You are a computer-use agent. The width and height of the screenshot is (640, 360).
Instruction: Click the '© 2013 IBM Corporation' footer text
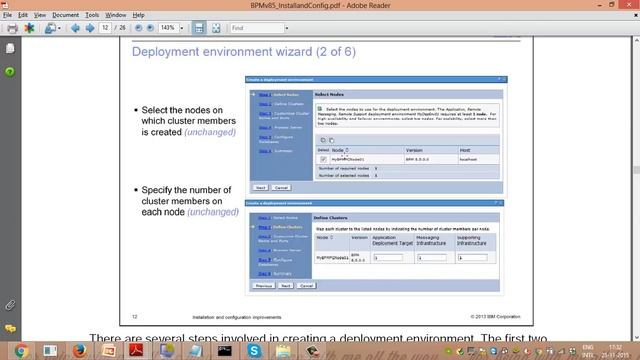tap(495, 316)
